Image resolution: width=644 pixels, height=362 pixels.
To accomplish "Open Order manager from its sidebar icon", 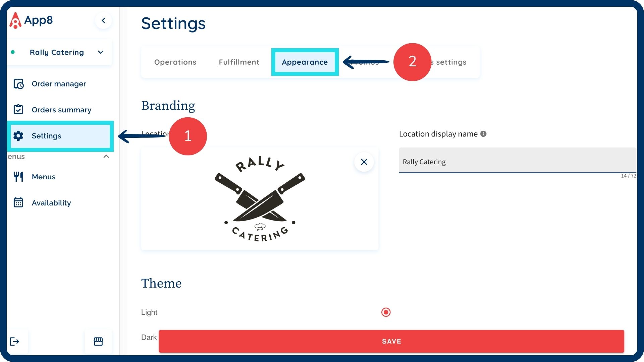I will pyautogui.click(x=18, y=84).
